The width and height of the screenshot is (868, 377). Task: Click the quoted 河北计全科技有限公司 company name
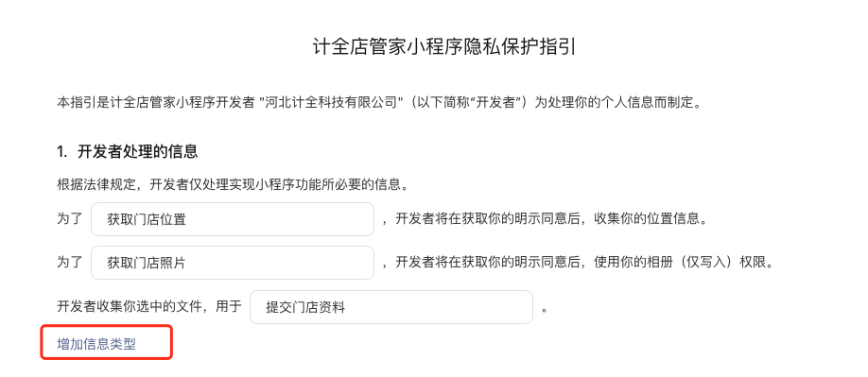(x=331, y=102)
